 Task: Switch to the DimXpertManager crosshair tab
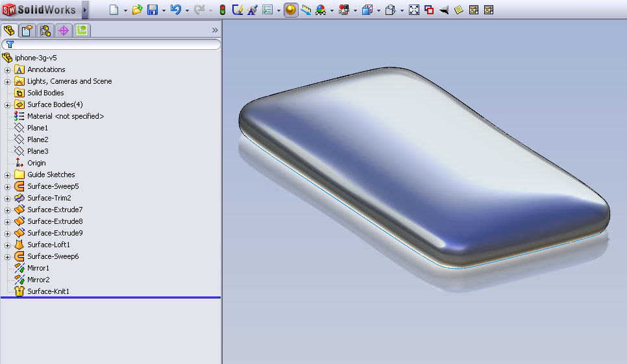click(64, 30)
